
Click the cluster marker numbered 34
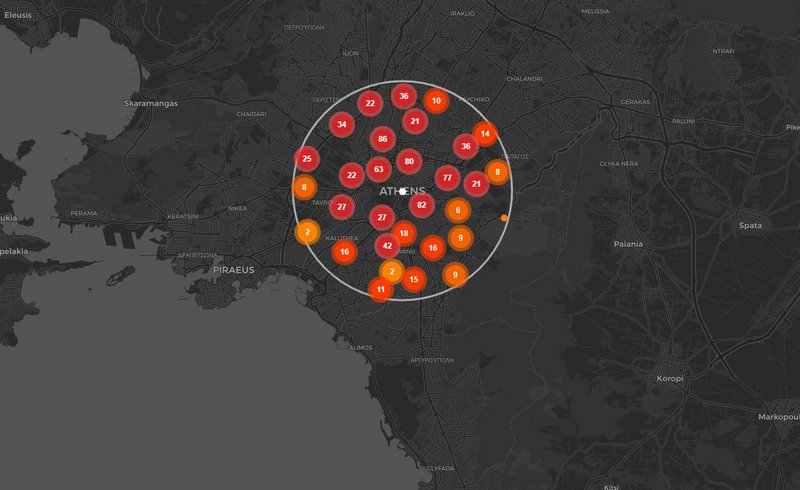[x=342, y=125]
